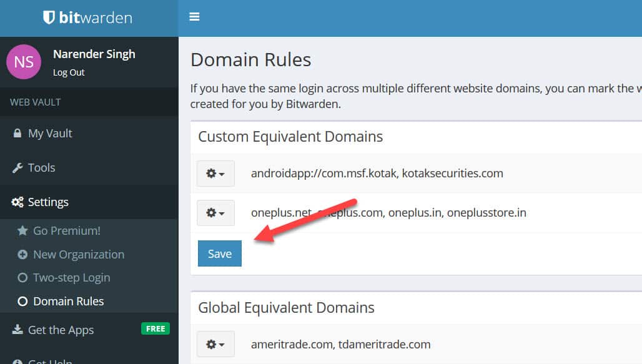Click the Narender Singh user name
642x364 pixels.
point(94,54)
